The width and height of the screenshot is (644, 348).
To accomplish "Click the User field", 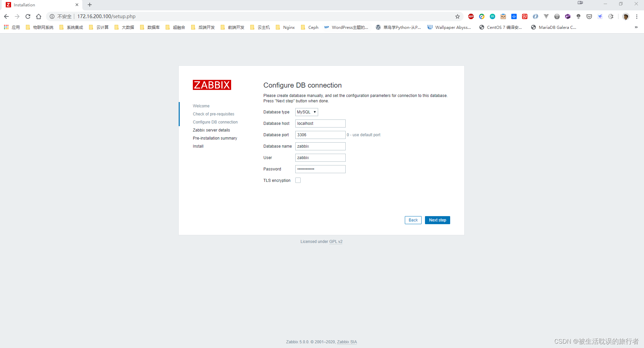I will click(320, 158).
